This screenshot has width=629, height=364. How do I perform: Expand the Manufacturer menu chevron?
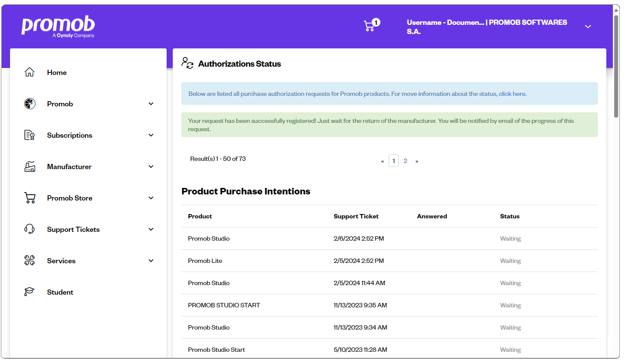(151, 167)
